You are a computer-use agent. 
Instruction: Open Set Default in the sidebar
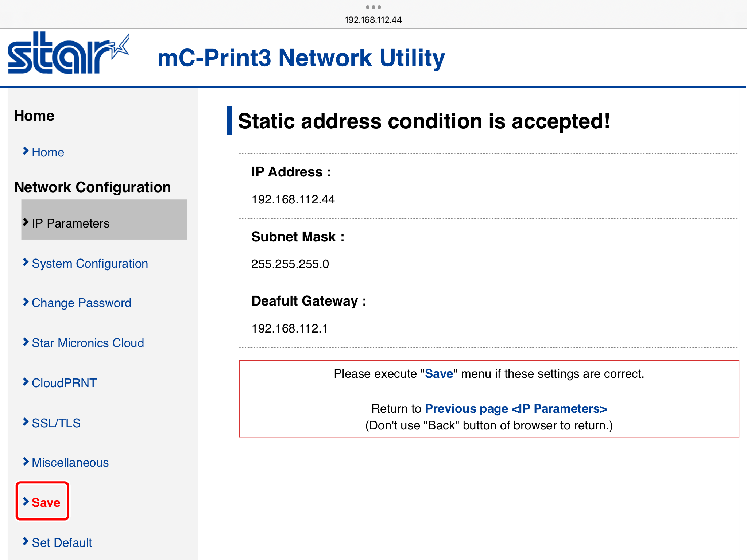[62, 543]
